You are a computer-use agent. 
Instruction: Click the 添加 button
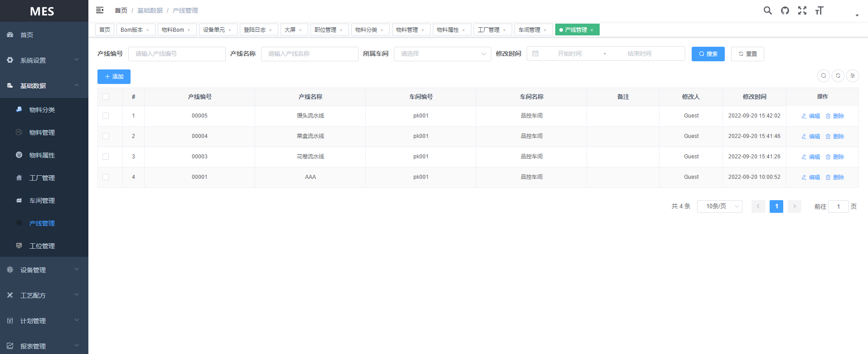point(114,77)
